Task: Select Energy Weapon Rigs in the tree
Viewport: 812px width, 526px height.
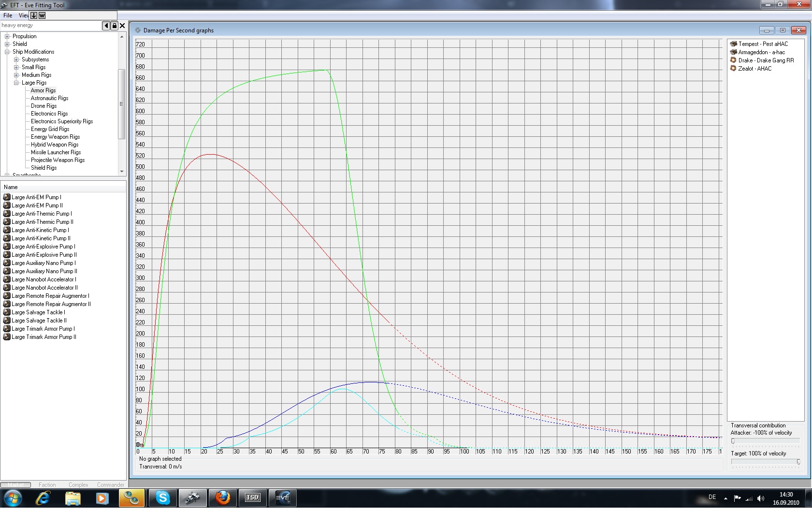Action: tap(56, 137)
